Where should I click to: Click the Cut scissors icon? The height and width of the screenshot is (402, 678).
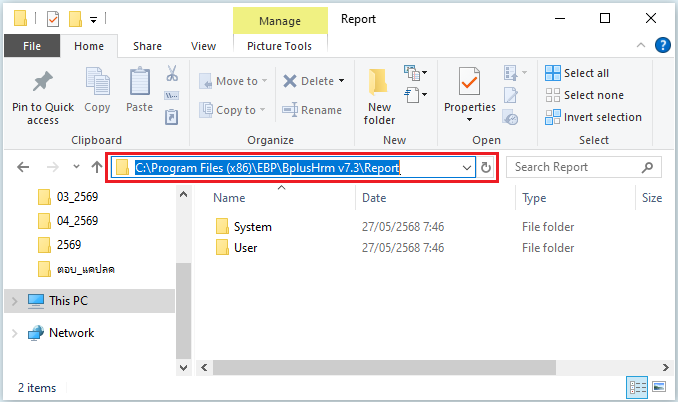tap(171, 74)
